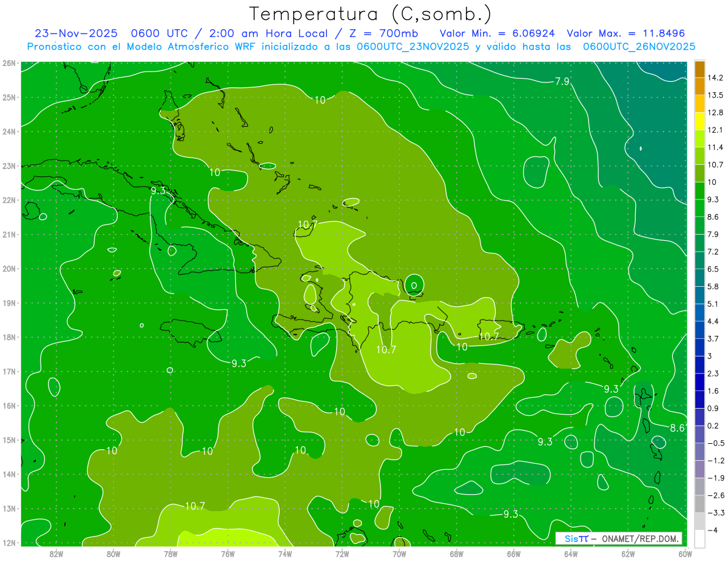The image size is (728, 562).
Task: Pick the gray legend swatch between -3.3 and -2.6
Action: [699, 504]
